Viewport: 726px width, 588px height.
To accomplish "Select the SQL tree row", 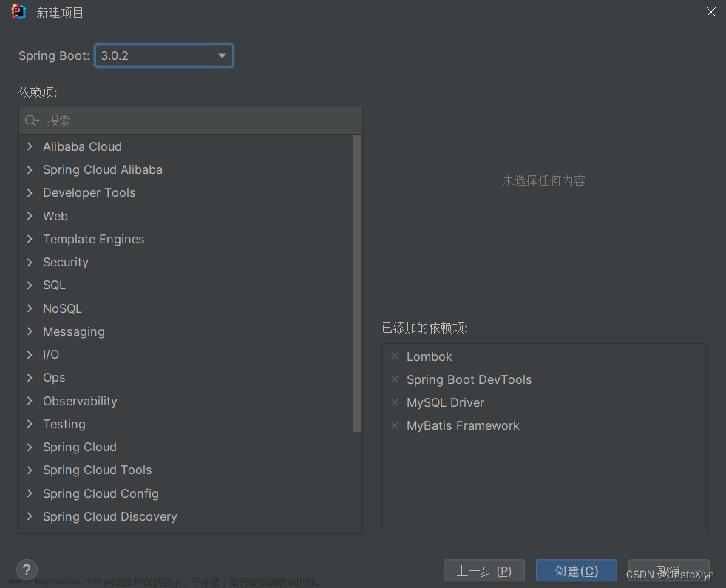I will click(186, 285).
